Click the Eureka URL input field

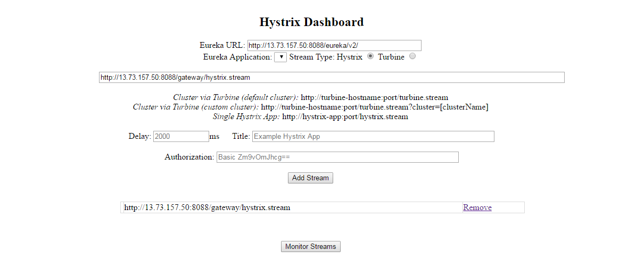click(334, 46)
